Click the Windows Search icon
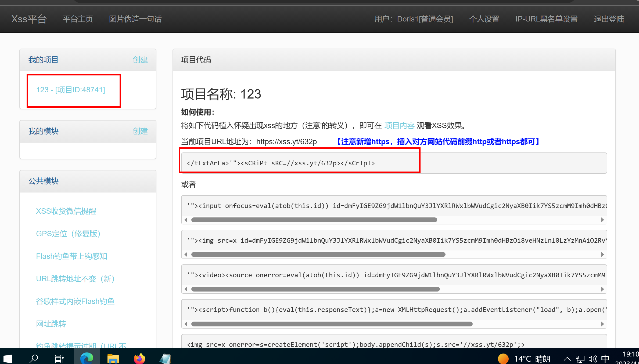 point(34,358)
